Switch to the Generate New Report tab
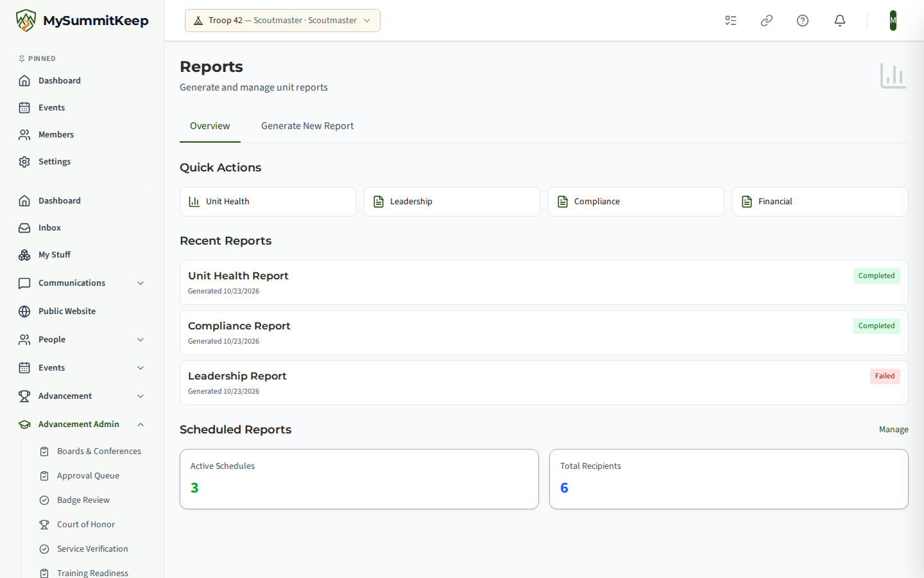This screenshot has height=578, width=924. (x=307, y=126)
